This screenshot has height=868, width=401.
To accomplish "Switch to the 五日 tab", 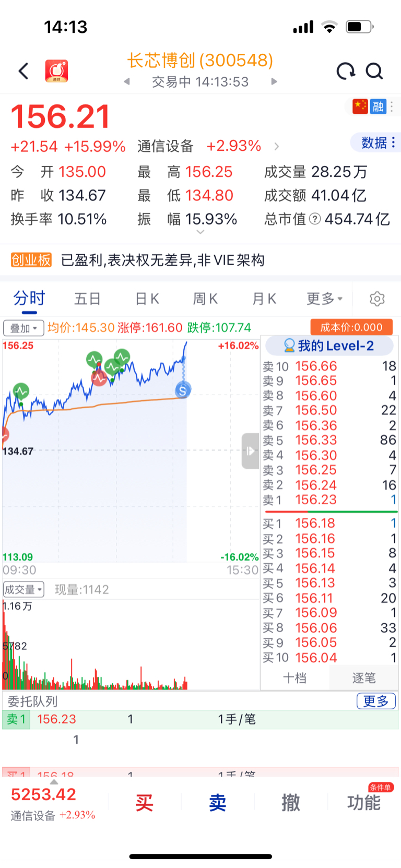I will click(87, 299).
